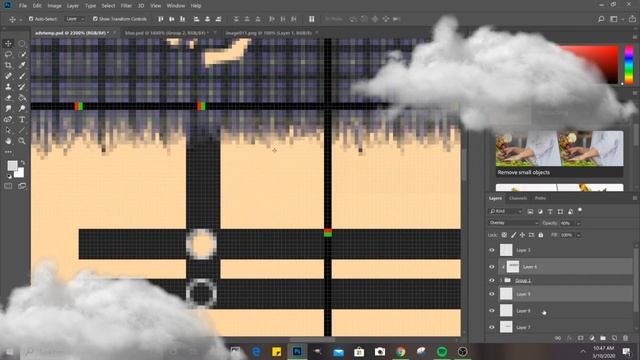Open the Fill slider arrow
Image resolution: width=640 pixels, height=360 pixels.
578,235
